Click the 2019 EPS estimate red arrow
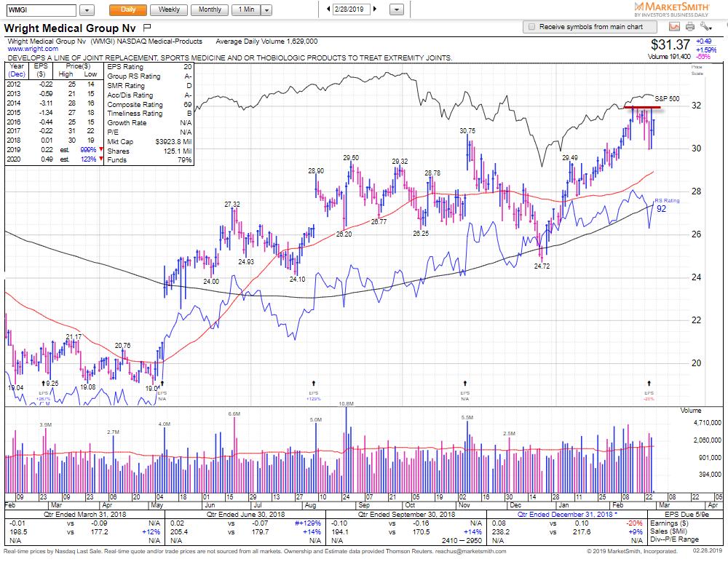This screenshot has height=570, width=728. (100, 149)
